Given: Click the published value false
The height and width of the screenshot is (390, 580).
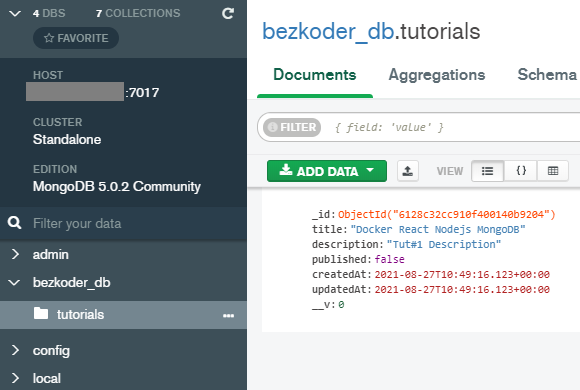Looking at the screenshot, I should pos(390,259).
